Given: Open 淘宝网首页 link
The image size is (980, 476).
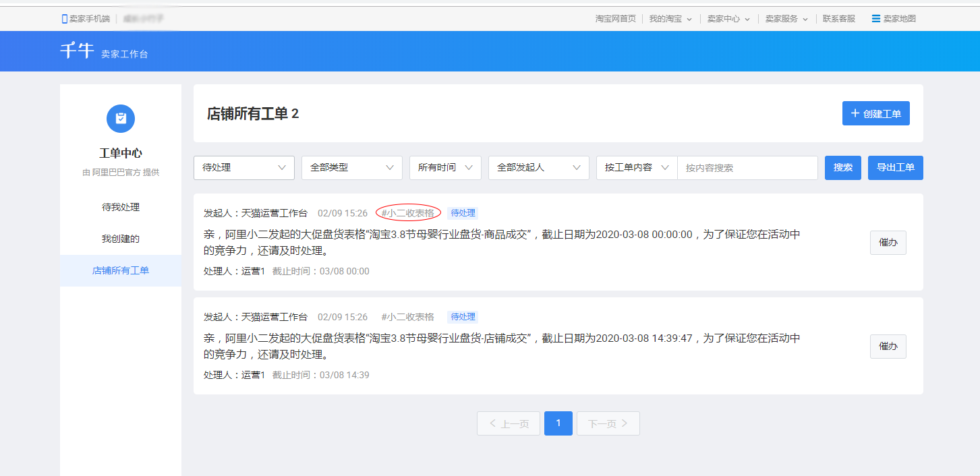Looking at the screenshot, I should point(615,19).
